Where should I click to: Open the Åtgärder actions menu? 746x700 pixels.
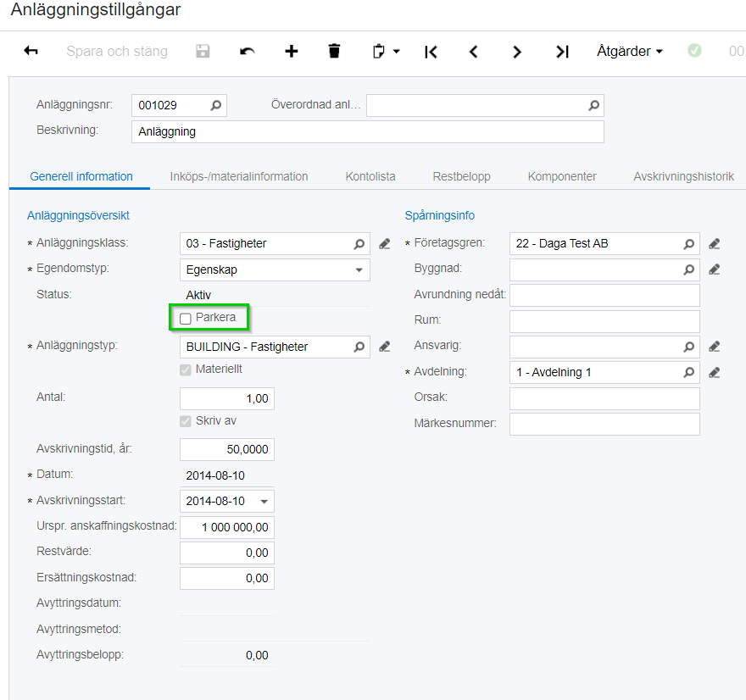629,51
